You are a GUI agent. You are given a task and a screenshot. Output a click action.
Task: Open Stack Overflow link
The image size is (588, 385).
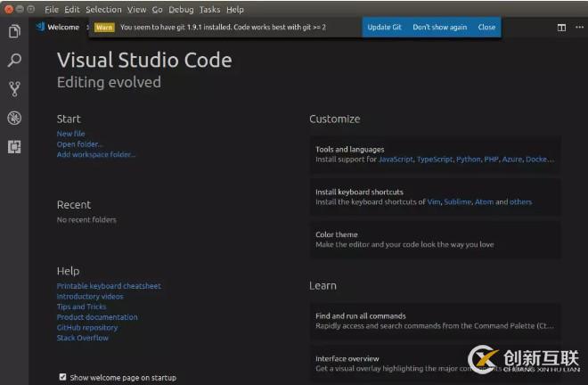click(83, 338)
